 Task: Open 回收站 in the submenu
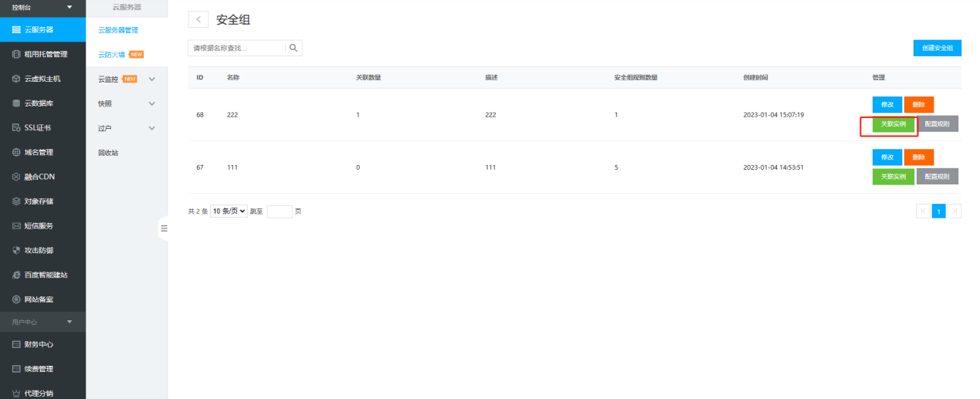(x=108, y=153)
